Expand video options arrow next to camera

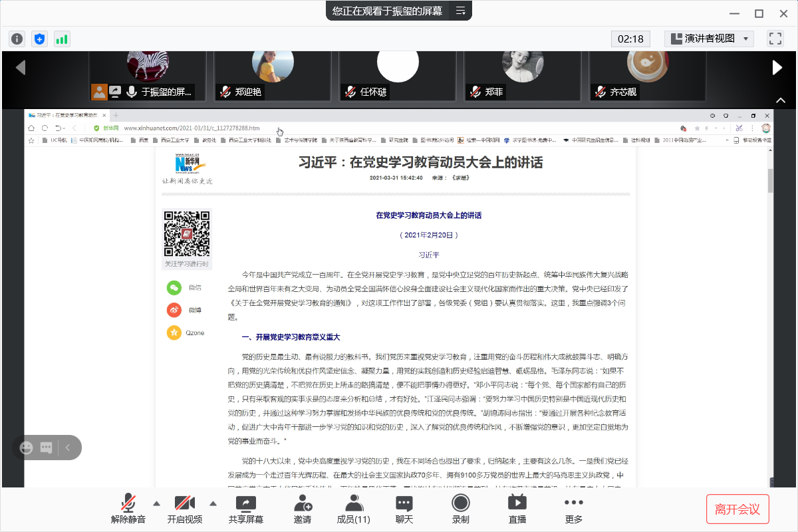pyautogui.click(x=213, y=503)
